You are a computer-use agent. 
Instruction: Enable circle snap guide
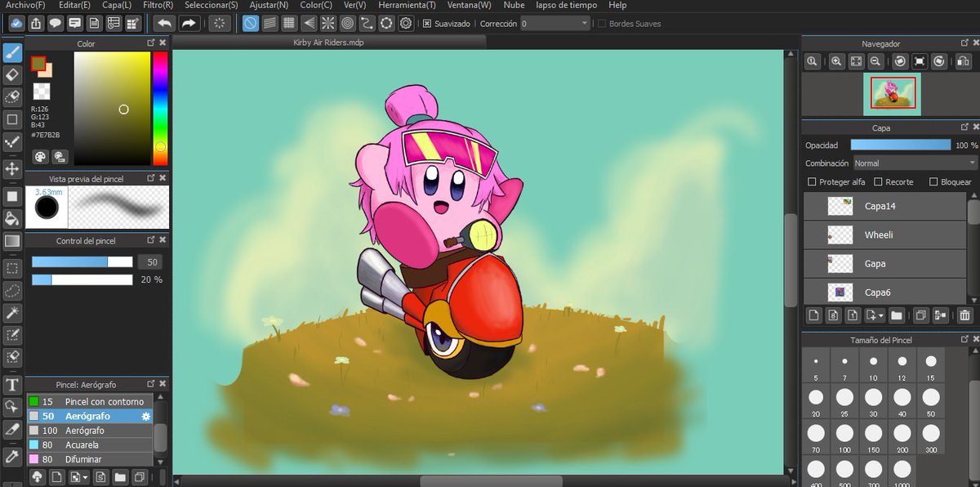click(348, 24)
